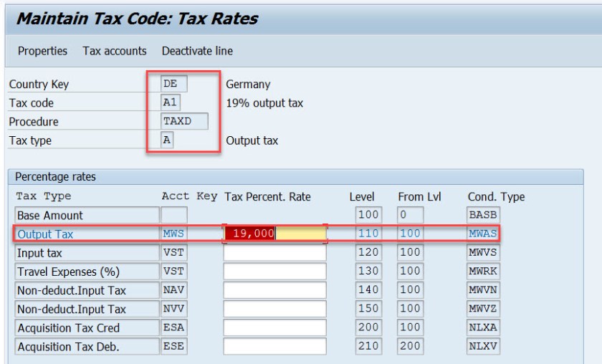The image size is (602, 364).
Task: Open Tax accounts
Action: [x=115, y=51]
